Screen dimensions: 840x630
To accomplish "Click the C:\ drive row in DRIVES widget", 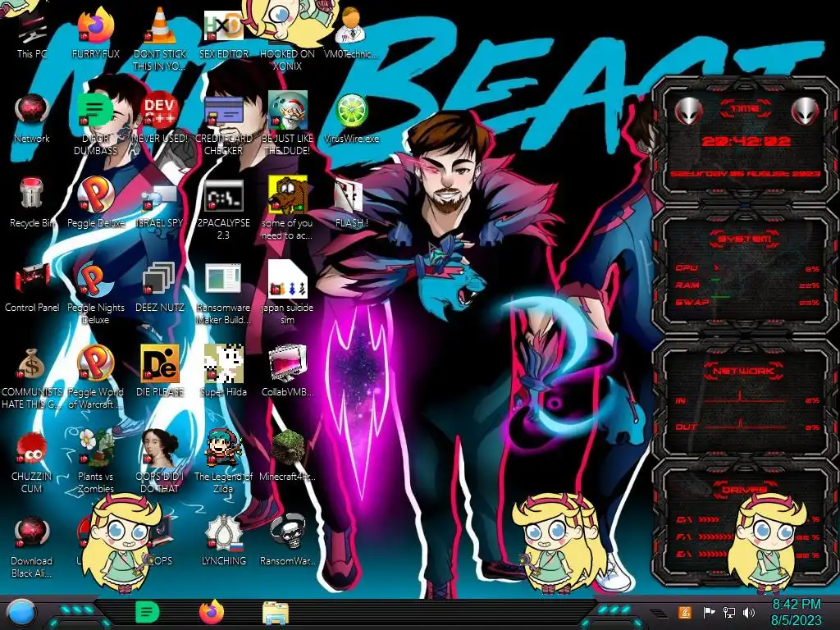I will (746, 519).
